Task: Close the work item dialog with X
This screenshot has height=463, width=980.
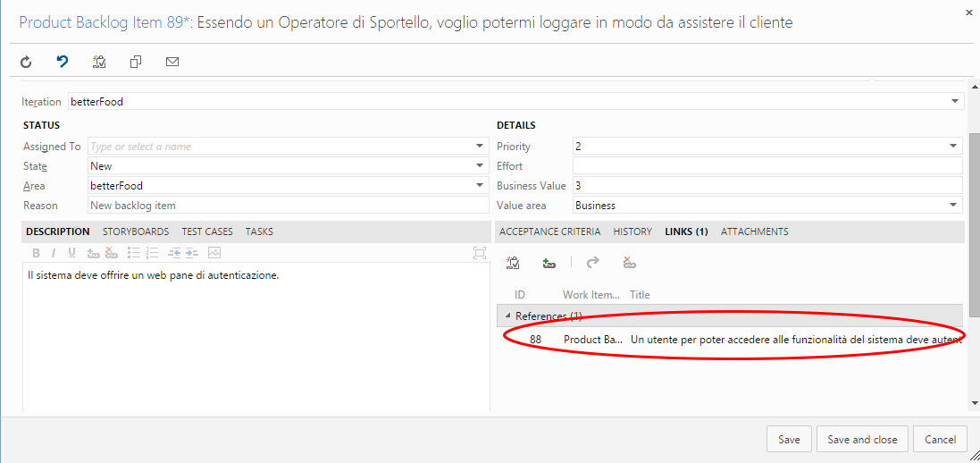Action: coord(968,13)
